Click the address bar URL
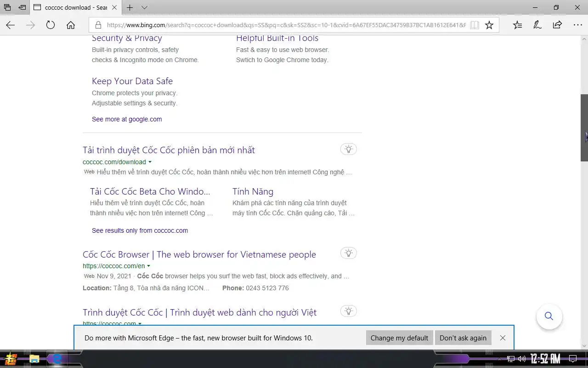Screen dimensions: 588x368 tap(286, 25)
